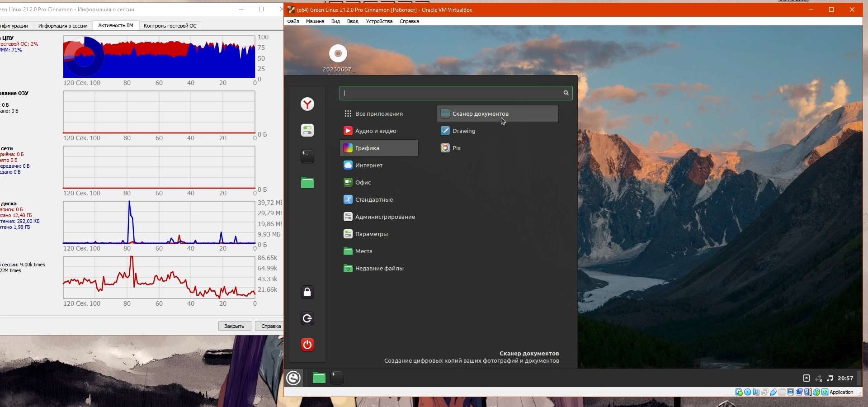Click the lock screen icon
The image size is (868, 407).
coord(307,292)
